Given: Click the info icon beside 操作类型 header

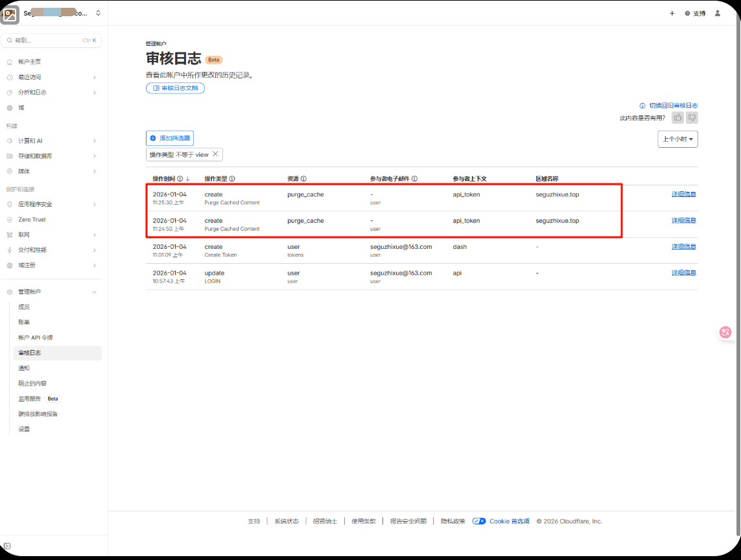Looking at the screenshot, I should [x=232, y=179].
